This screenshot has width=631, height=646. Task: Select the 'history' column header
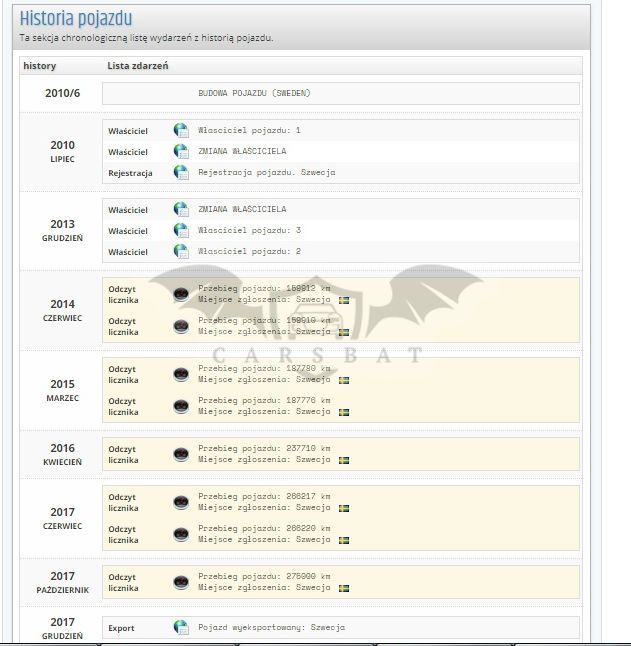pyautogui.click(x=40, y=66)
